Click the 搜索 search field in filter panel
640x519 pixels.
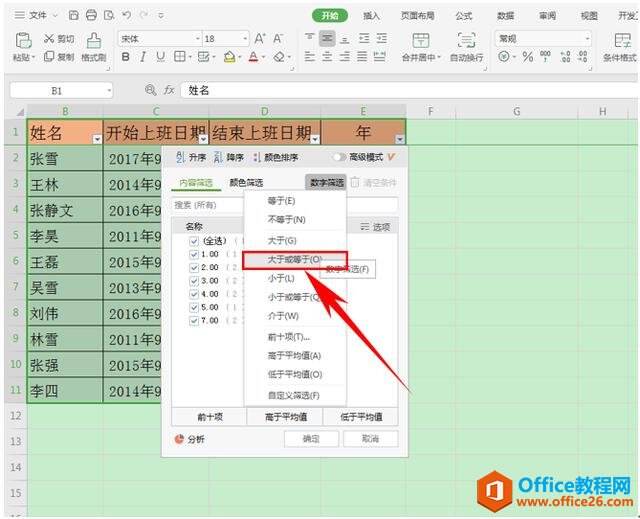pos(205,204)
